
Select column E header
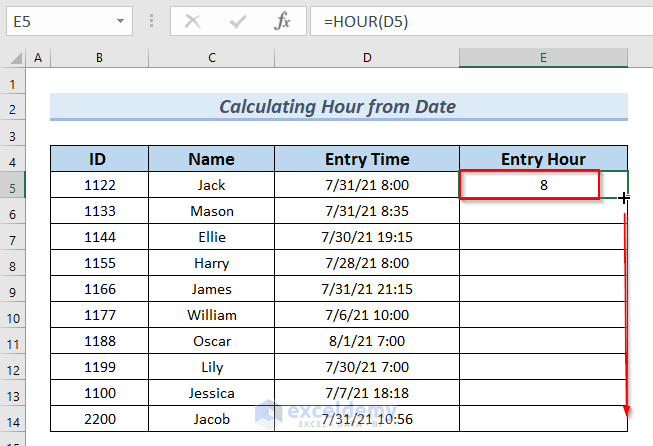coord(543,58)
